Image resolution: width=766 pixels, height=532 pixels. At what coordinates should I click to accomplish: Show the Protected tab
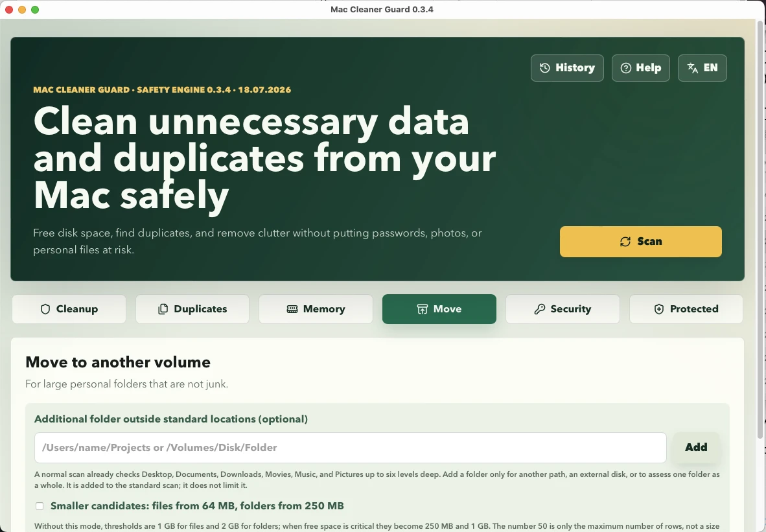point(686,309)
